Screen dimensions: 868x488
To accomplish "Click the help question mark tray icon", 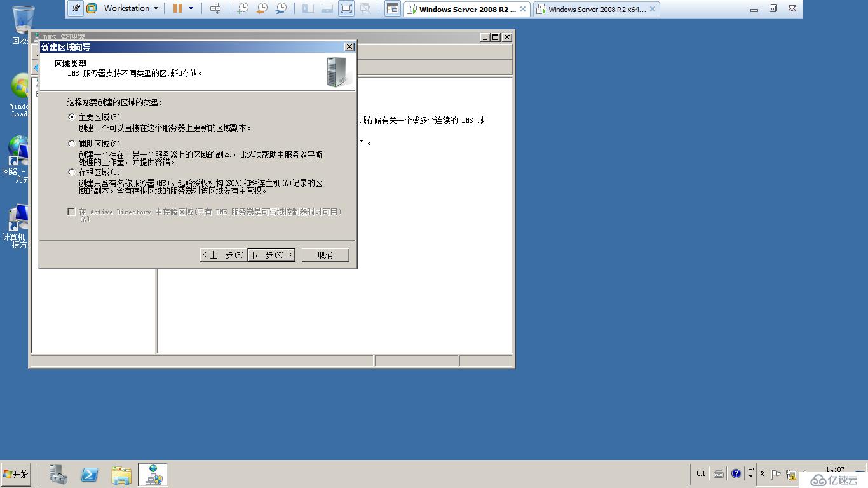I will click(x=736, y=473).
